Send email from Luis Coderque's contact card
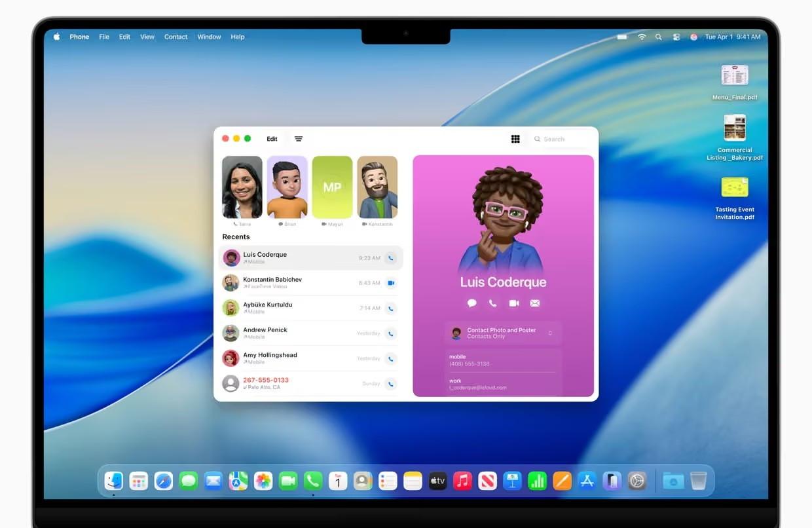The image size is (812, 528). coord(535,303)
